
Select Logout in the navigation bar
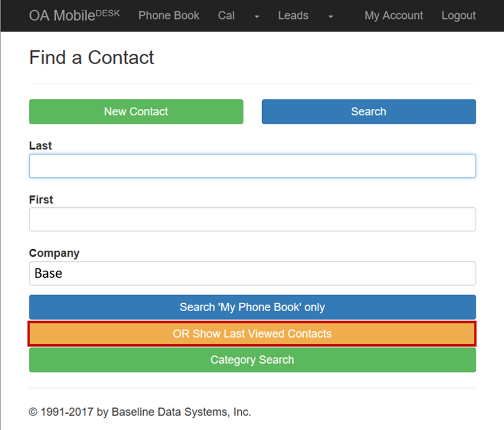[x=458, y=15]
